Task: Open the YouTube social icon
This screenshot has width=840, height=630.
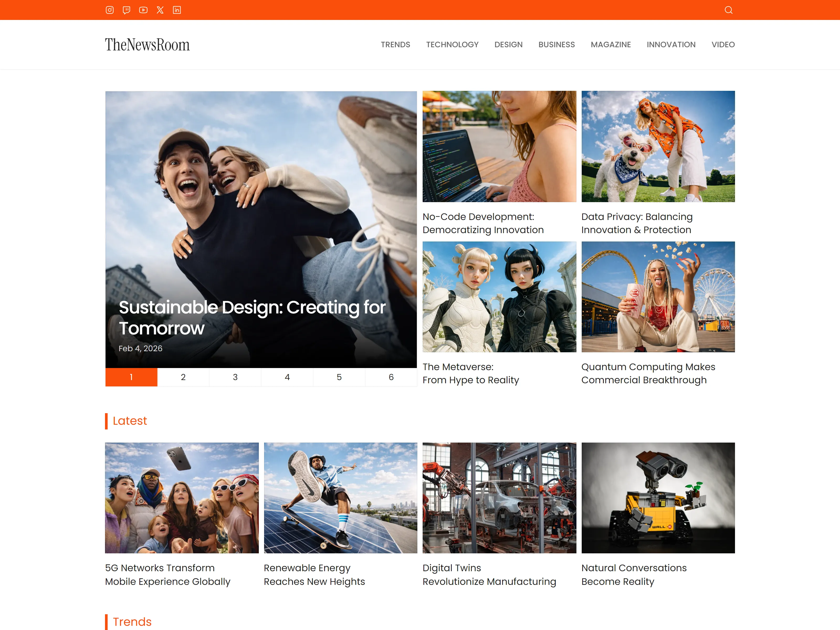Action: 143,10
